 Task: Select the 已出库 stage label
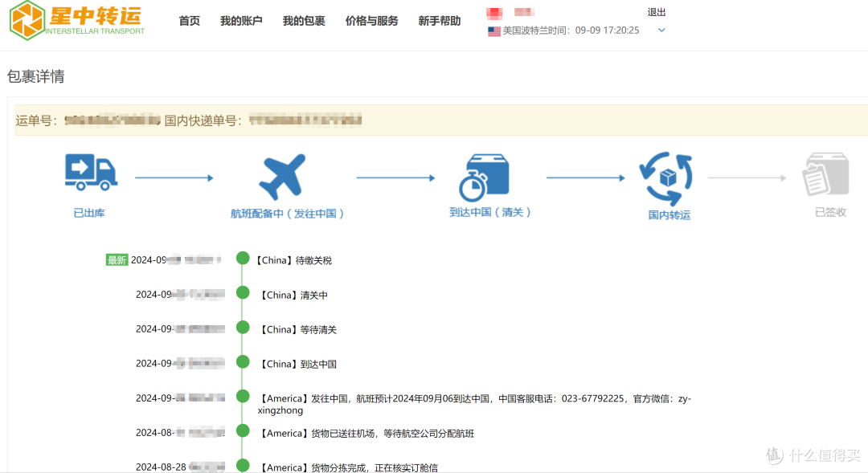tap(89, 213)
